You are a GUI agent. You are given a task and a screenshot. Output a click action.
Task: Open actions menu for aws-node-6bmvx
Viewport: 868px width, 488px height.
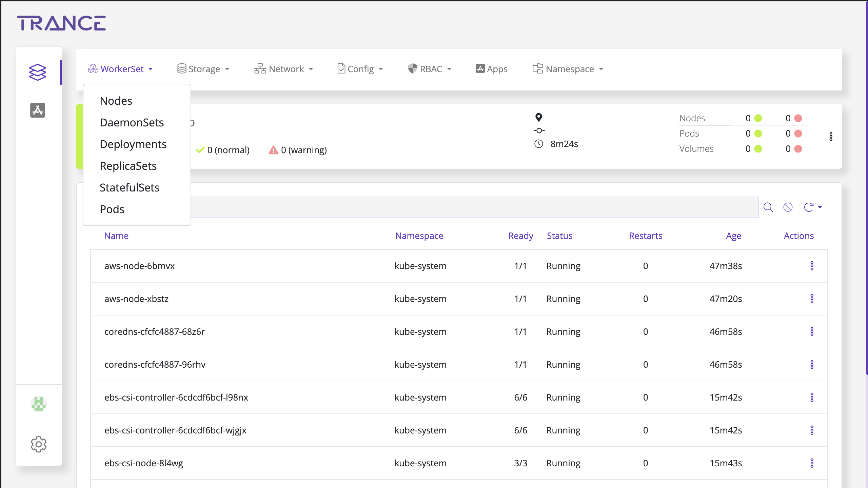pyautogui.click(x=812, y=266)
